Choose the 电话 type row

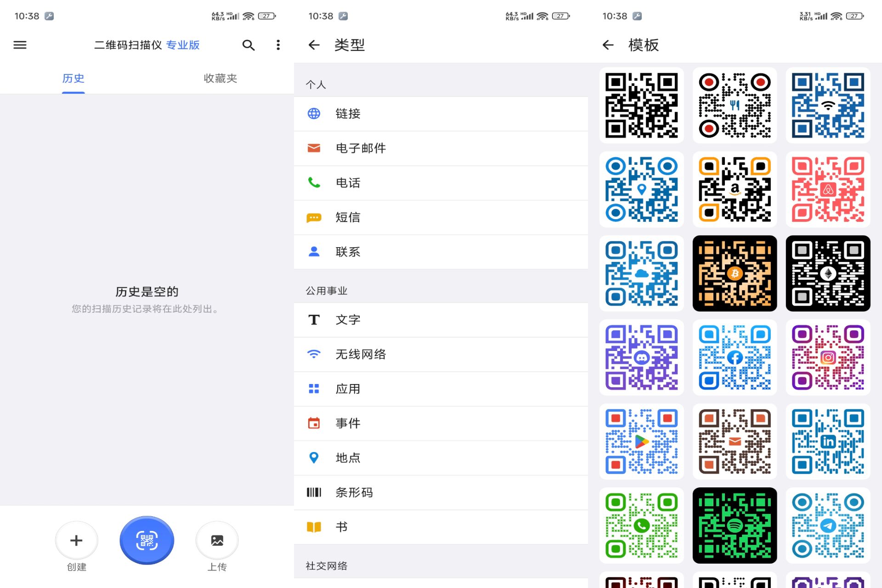point(441,182)
